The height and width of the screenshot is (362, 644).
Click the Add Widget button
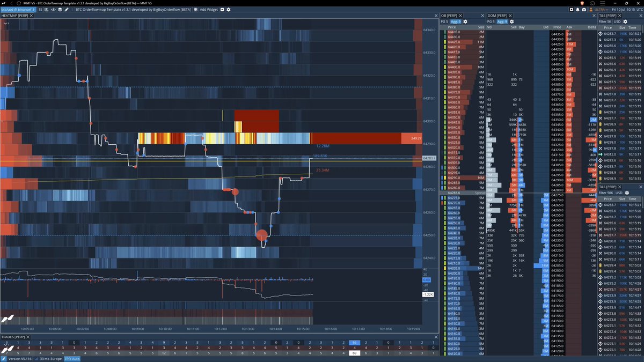209,10
